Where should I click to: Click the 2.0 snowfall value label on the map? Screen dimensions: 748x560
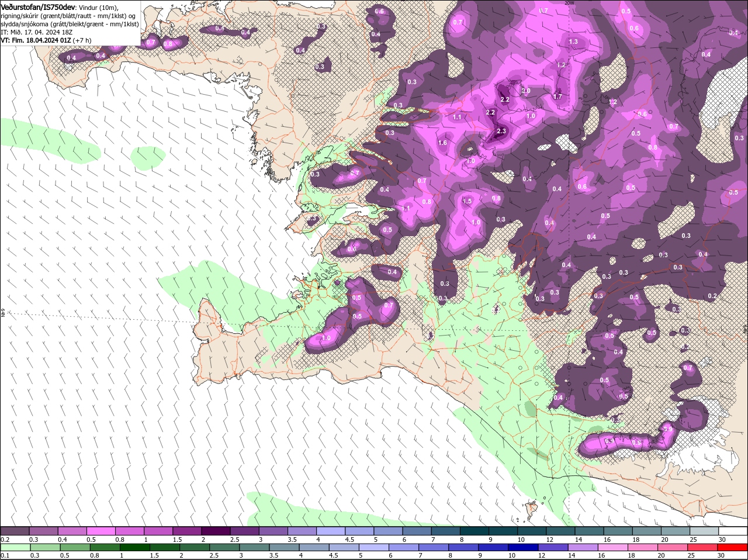pyautogui.click(x=526, y=91)
